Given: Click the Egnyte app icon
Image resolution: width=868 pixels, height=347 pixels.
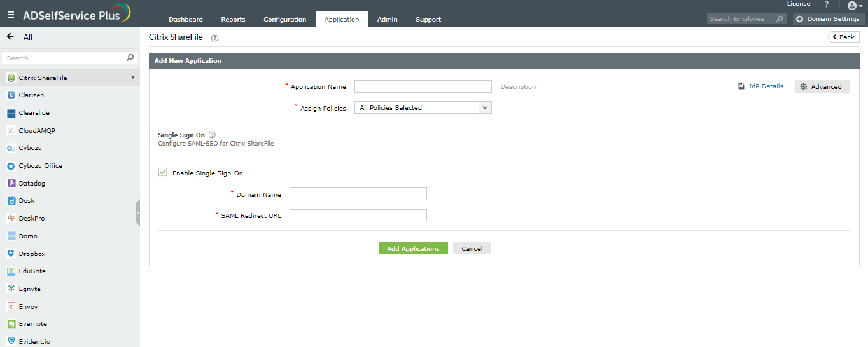Looking at the screenshot, I should click(11, 289).
